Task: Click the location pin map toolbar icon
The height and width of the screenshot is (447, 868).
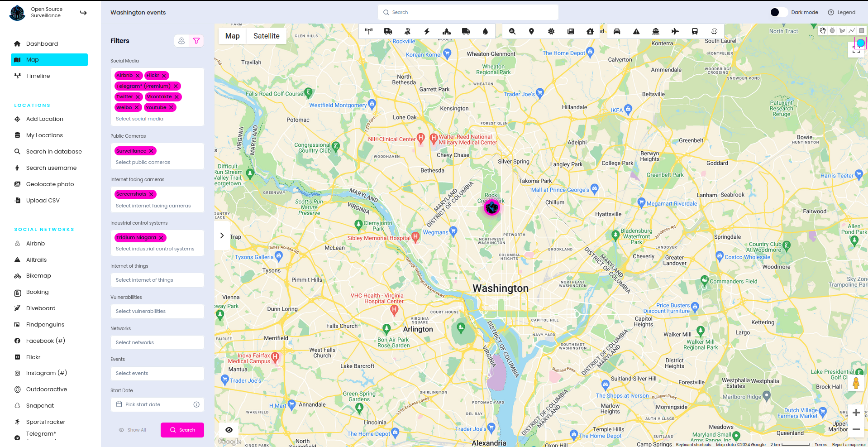Action: 531,31
